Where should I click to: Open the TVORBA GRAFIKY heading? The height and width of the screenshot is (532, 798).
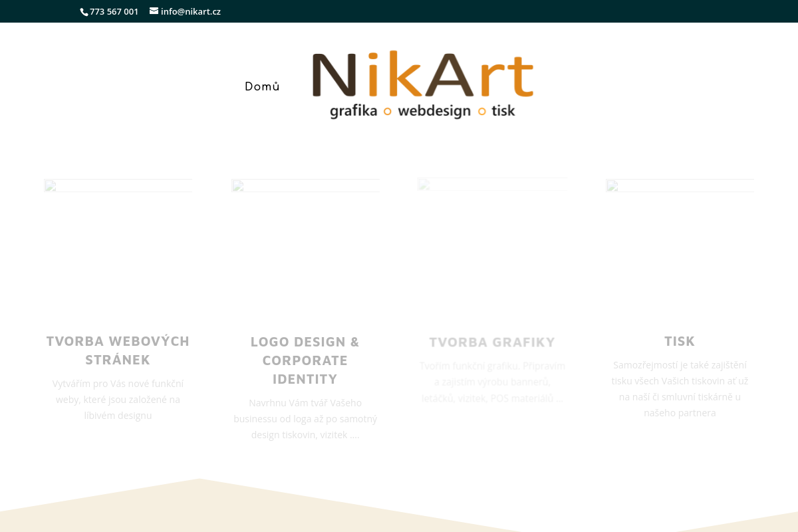click(x=492, y=342)
